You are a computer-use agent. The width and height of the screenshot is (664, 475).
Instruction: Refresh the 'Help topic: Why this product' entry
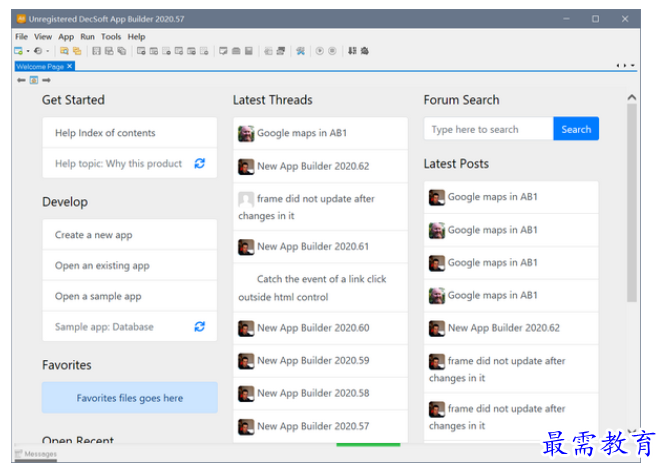coord(199,163)
